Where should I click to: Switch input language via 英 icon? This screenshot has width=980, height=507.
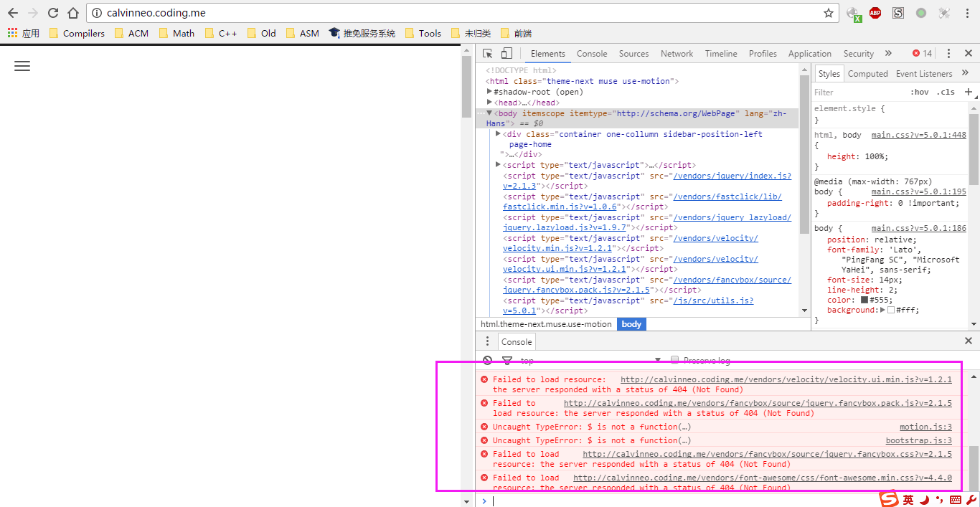tap(908, 500)
